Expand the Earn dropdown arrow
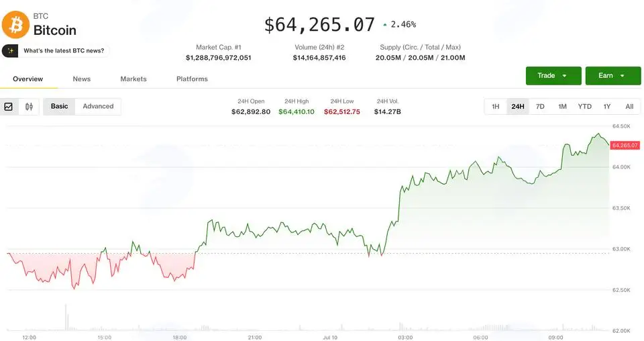 click(623, 76)
